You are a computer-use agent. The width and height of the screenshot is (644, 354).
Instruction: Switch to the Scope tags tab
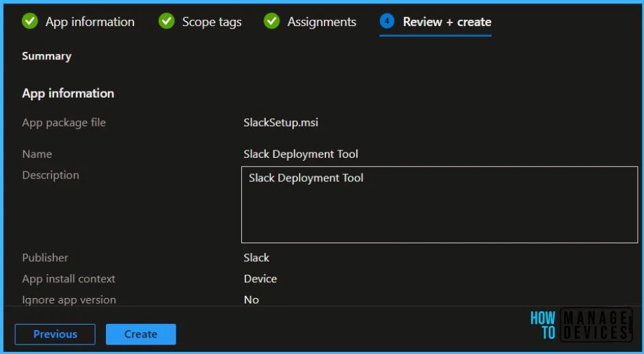point(212,22)
